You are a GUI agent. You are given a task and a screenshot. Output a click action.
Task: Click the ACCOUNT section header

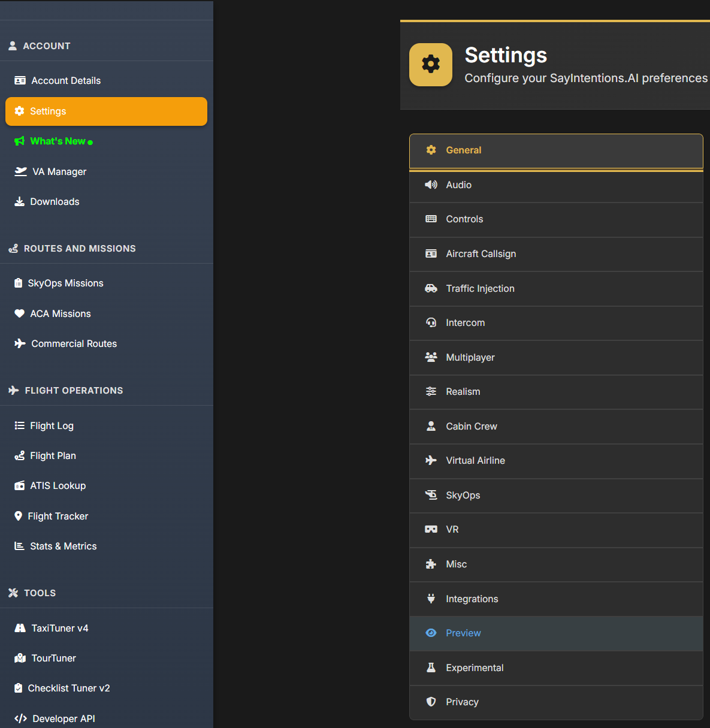click(46, 46)
